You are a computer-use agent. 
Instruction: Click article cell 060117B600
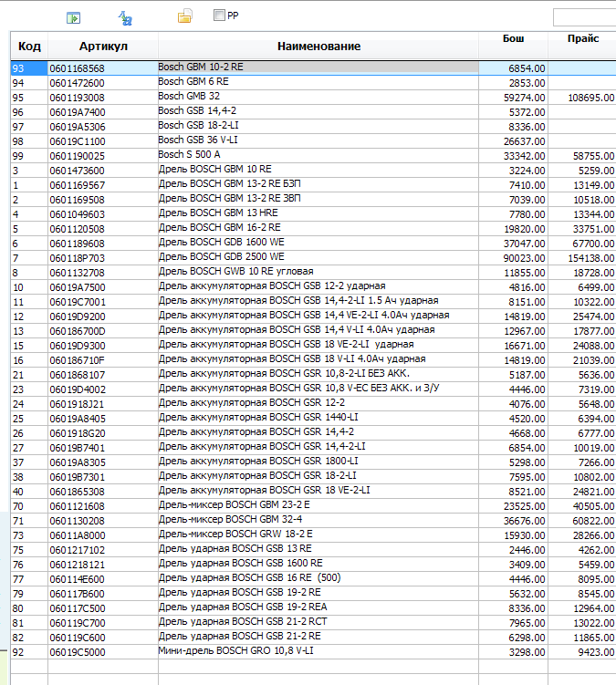pos(103,593)
